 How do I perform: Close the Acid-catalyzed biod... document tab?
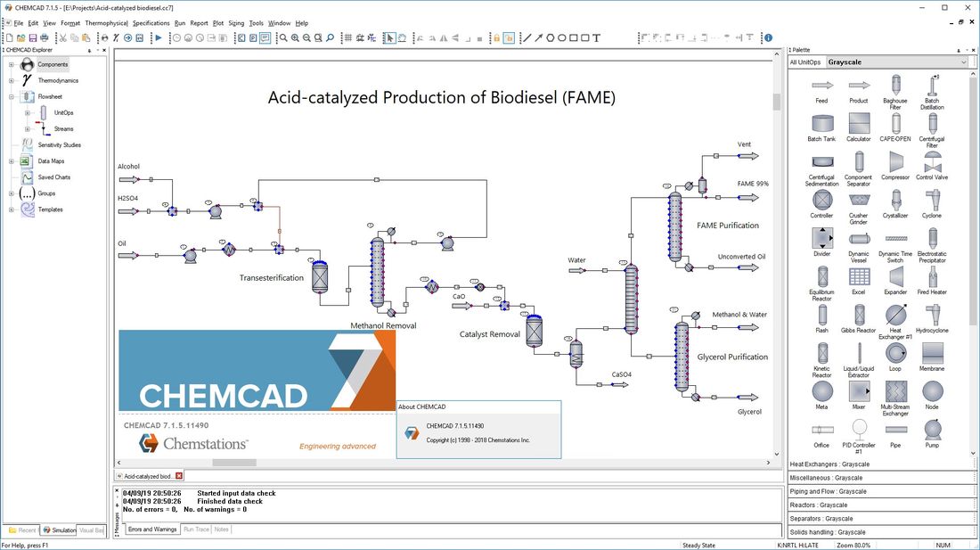click(179, 476)
